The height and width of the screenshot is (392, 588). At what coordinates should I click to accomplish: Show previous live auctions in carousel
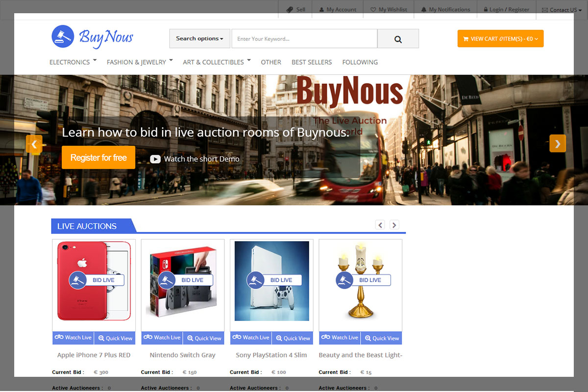pos(380,225)
